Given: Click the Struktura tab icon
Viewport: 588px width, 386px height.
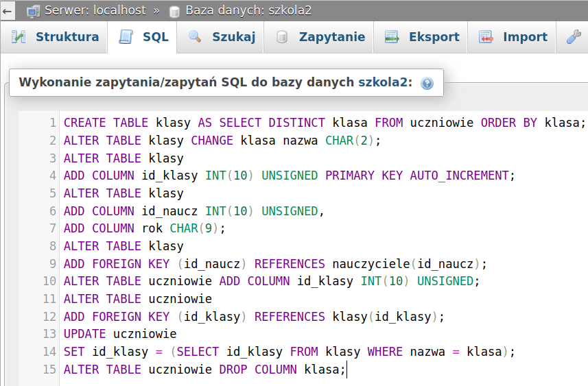Looking at the screenshot, I should (19, 37).
